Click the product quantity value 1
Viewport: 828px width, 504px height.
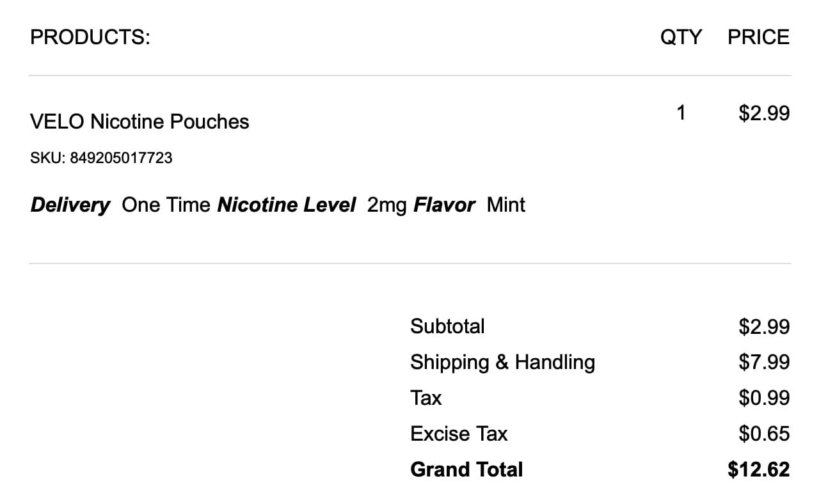pyautogui.click(x=681, y=113)
